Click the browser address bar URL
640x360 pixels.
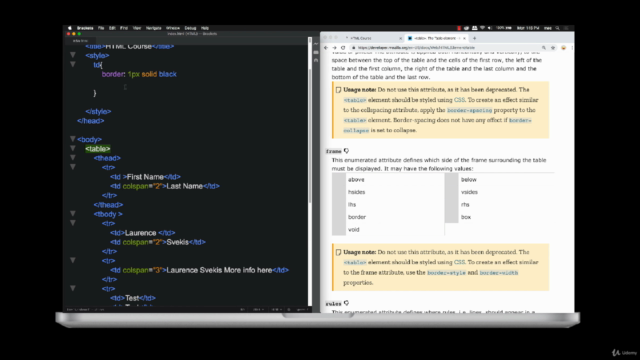416,48
